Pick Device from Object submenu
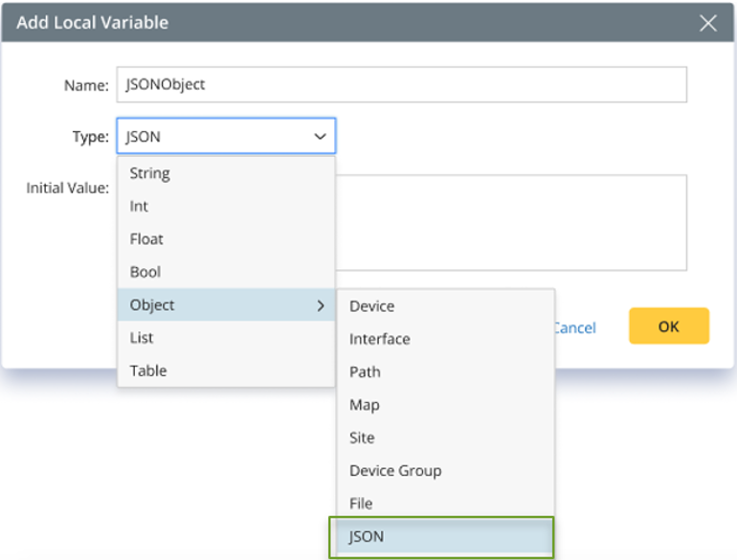This screenshot has width=737, height=560. tap(372, 306)
